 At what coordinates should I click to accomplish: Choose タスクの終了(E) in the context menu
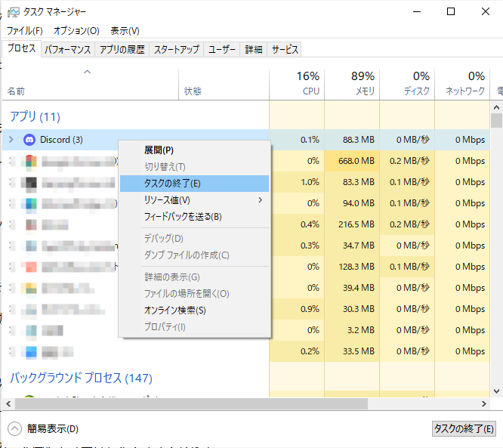pos(194,184)
